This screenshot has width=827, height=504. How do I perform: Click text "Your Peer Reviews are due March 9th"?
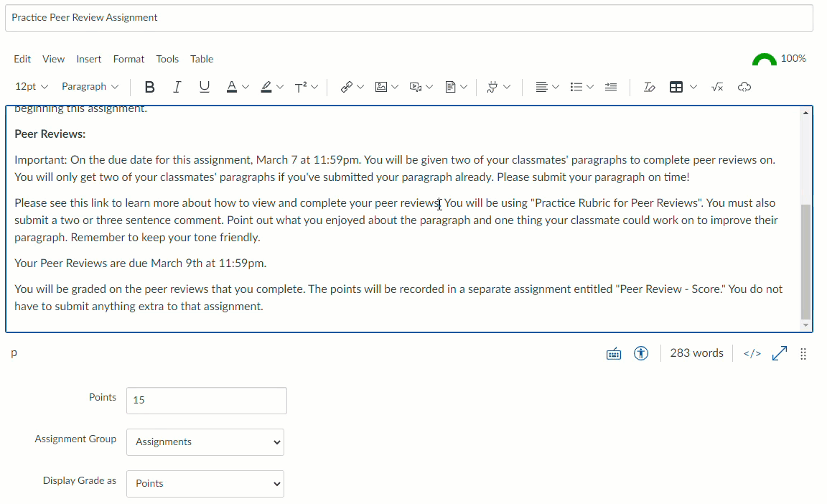coord(108,263)
